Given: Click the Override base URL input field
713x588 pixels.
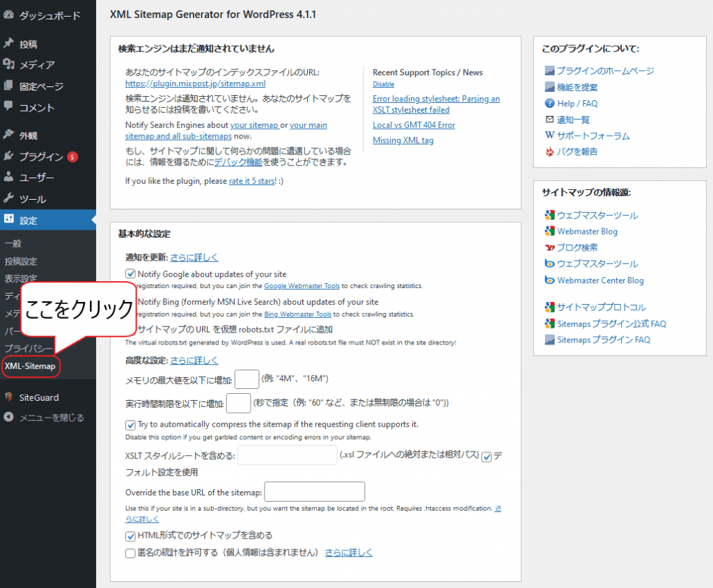Looking at the screenshot, I should [315, 492].
